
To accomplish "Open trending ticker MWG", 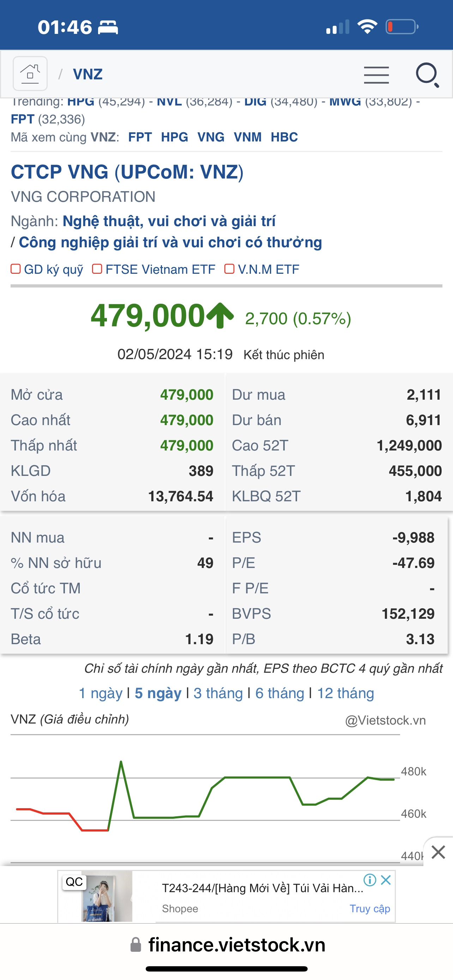I will pos(345,102).
